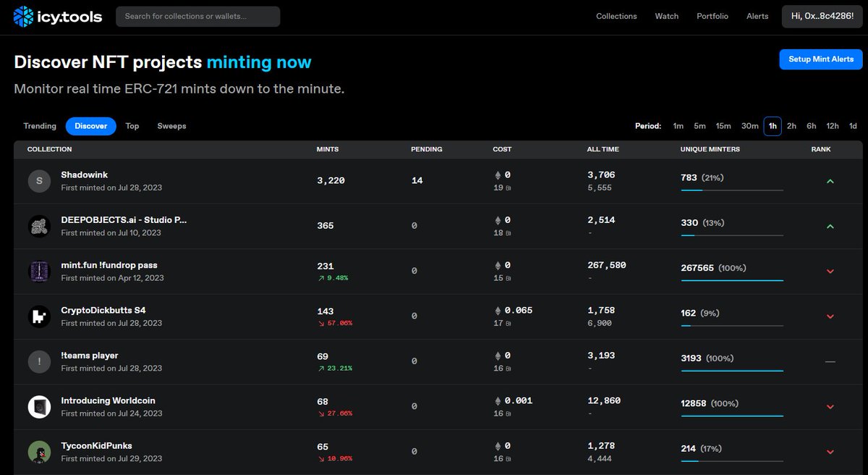Sort by the MINTS column header
Screen dimensions: 868x475
point(328,149)
